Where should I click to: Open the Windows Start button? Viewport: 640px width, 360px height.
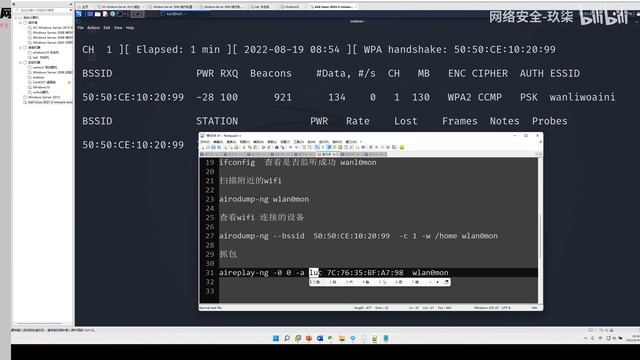[x=276, y=338]
